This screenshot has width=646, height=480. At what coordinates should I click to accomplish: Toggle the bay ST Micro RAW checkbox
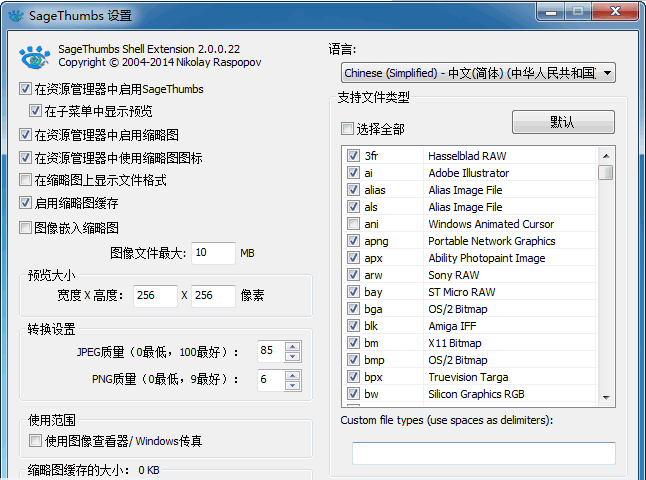pos(353,291)
